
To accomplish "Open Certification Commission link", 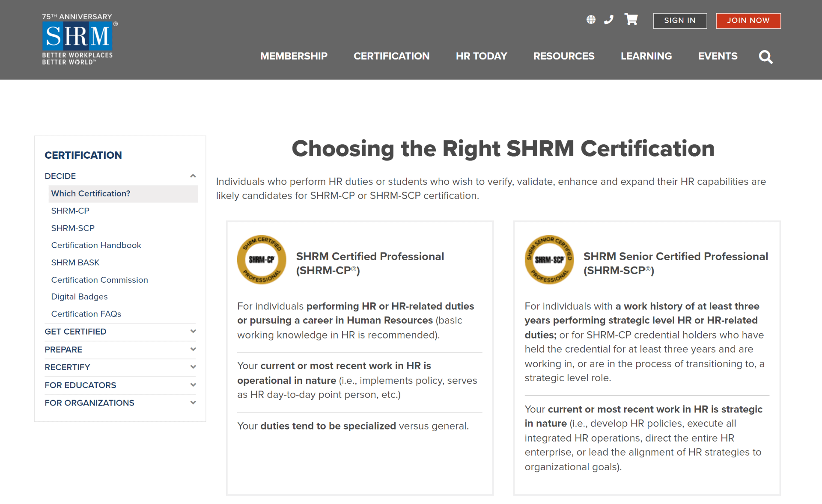I will pyautogui.click(x=99, y=280).
